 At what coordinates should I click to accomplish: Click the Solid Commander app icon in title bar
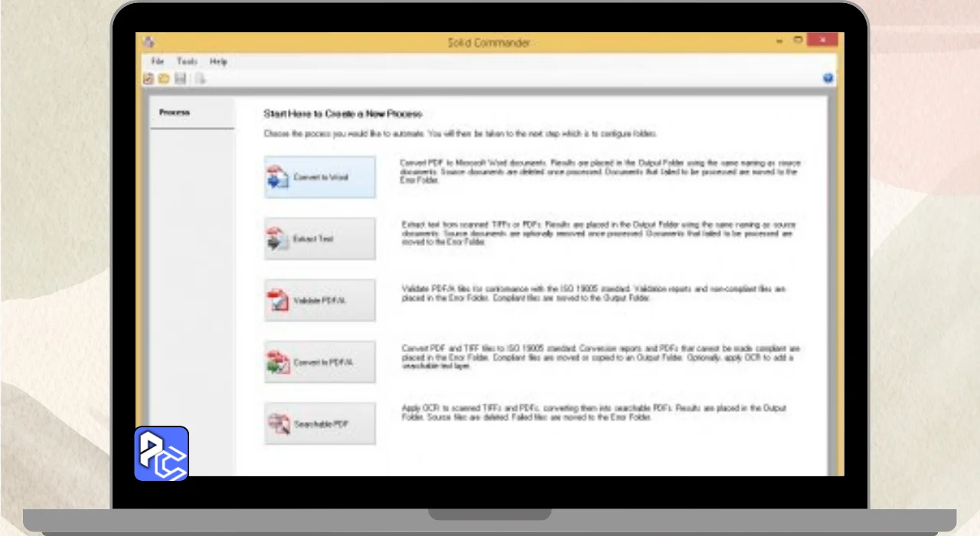coord(149,41)
